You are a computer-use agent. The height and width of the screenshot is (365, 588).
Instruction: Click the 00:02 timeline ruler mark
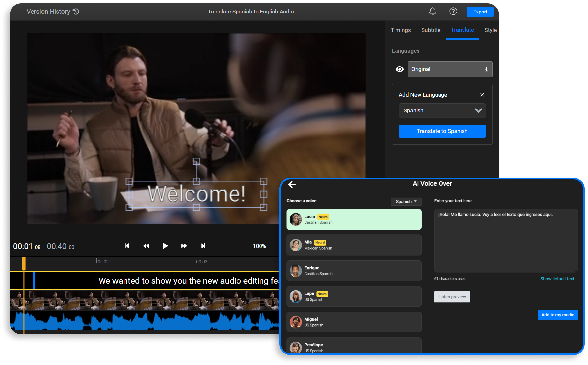[x=102, y=262]
